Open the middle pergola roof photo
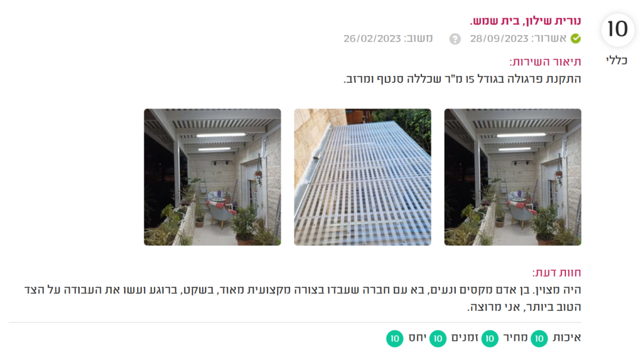This screenshot has width=643, height=364. point(362,177)
